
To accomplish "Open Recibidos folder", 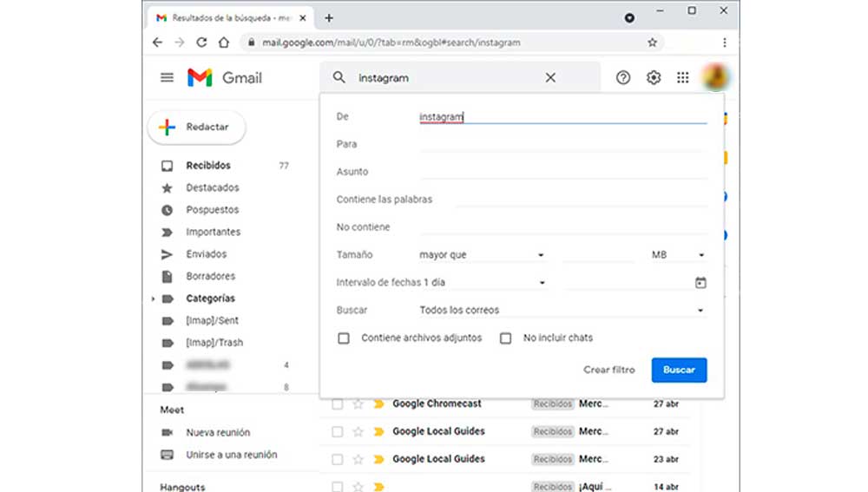I will click(x=208, y=166).
